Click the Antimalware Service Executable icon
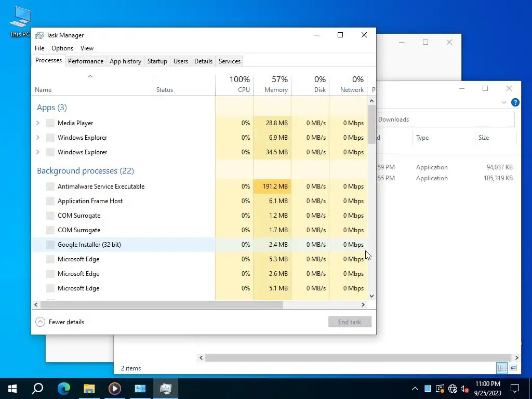Screen dimensions: 532x399 click(50, 187)
